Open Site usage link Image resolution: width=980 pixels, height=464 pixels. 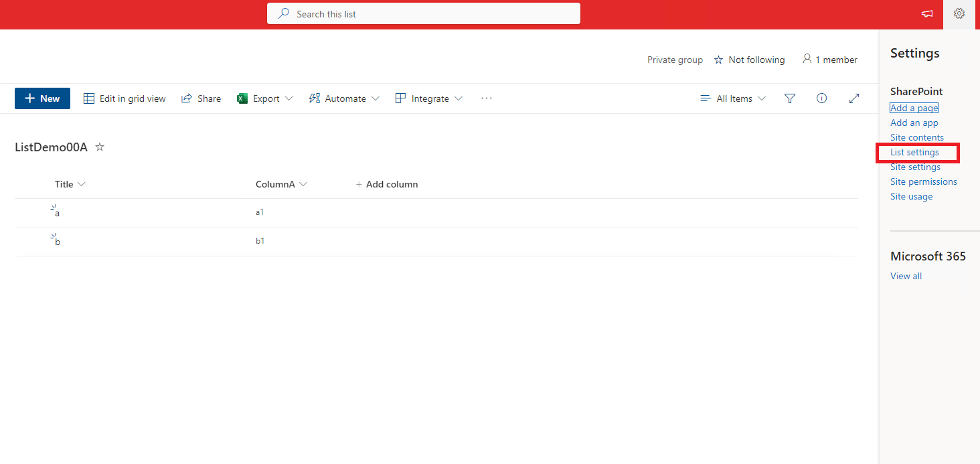coord(911,196)
